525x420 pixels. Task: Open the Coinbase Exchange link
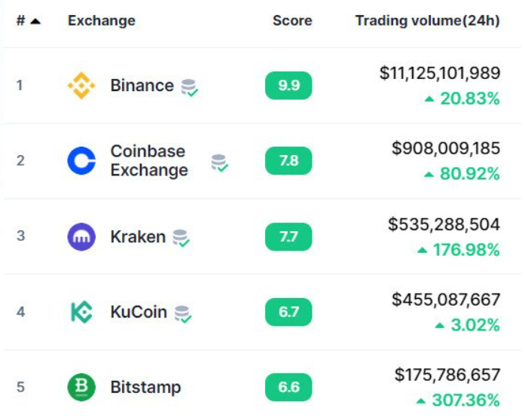pos(149,160)
